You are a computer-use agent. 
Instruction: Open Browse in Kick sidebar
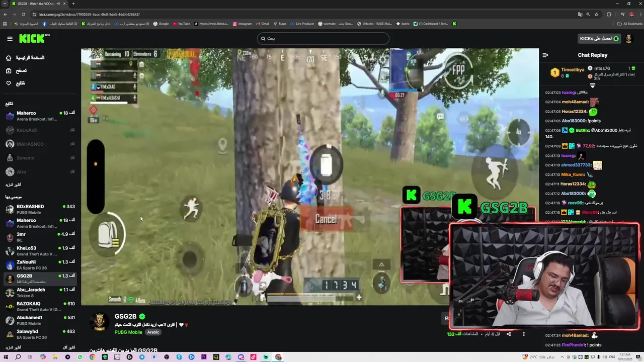[x=17, y=70]
